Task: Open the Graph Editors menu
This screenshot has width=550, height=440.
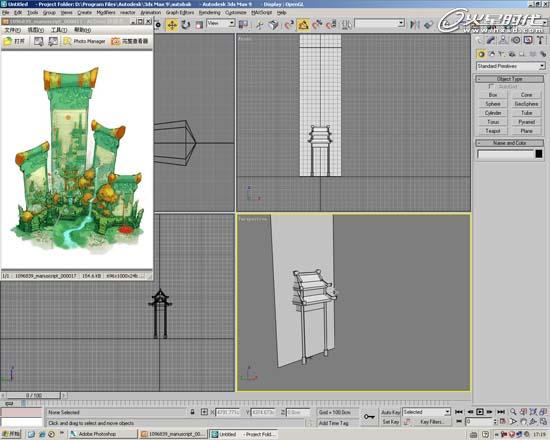Action: pyautogui.click(x=180, y=12)
